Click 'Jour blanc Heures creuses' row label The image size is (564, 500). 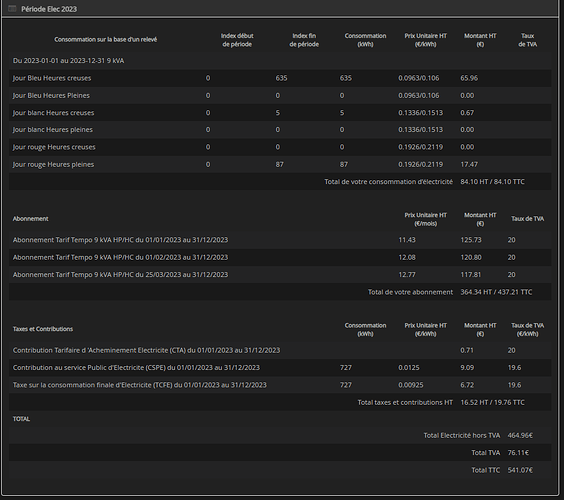tap(53, 113)
